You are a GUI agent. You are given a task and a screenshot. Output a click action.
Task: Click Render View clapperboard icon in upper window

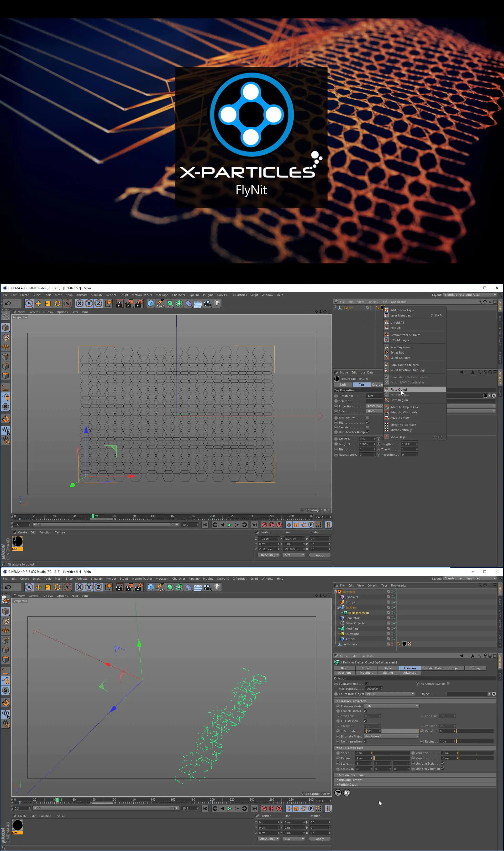coord(119,303)
